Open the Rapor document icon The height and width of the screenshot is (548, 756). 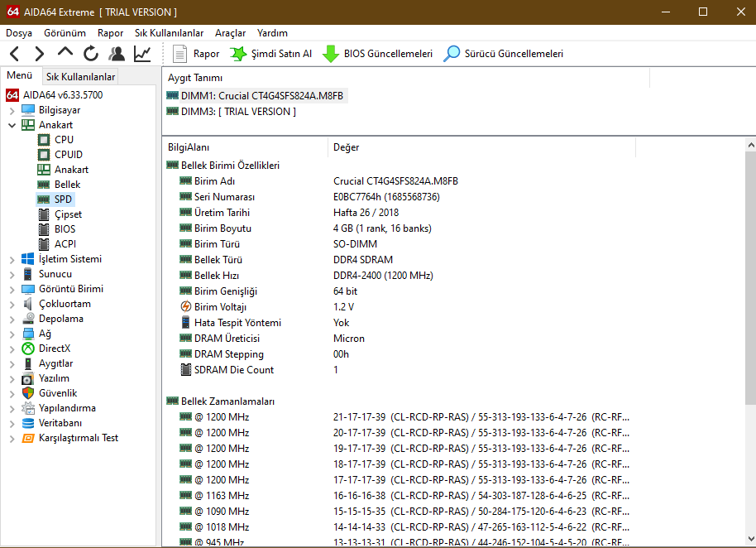click(x=179, y=54)
